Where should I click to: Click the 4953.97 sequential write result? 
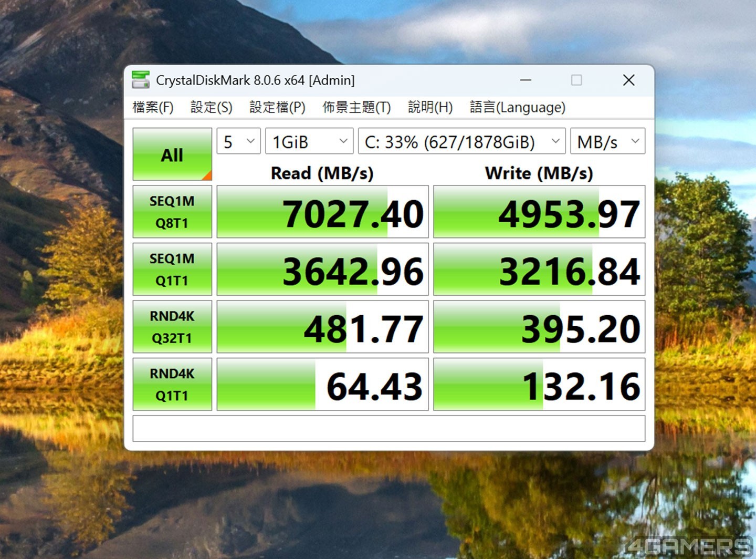click(539, 212)
